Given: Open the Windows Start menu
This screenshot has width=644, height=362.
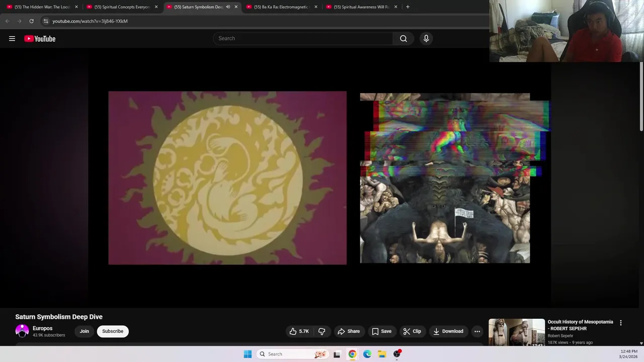Looking at the screenshot, I should (248, 354).
